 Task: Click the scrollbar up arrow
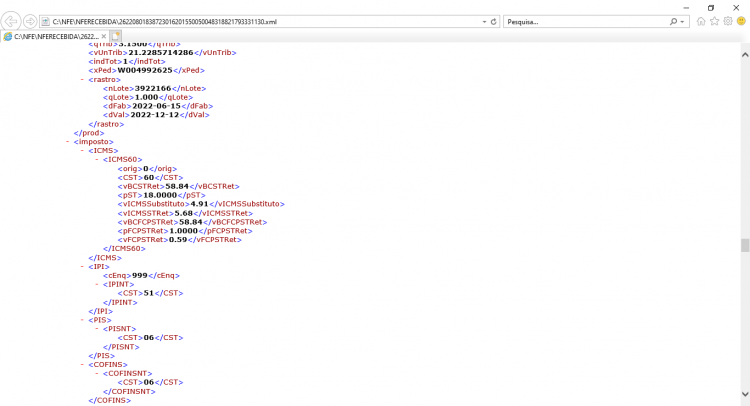[x=745, y=55]
